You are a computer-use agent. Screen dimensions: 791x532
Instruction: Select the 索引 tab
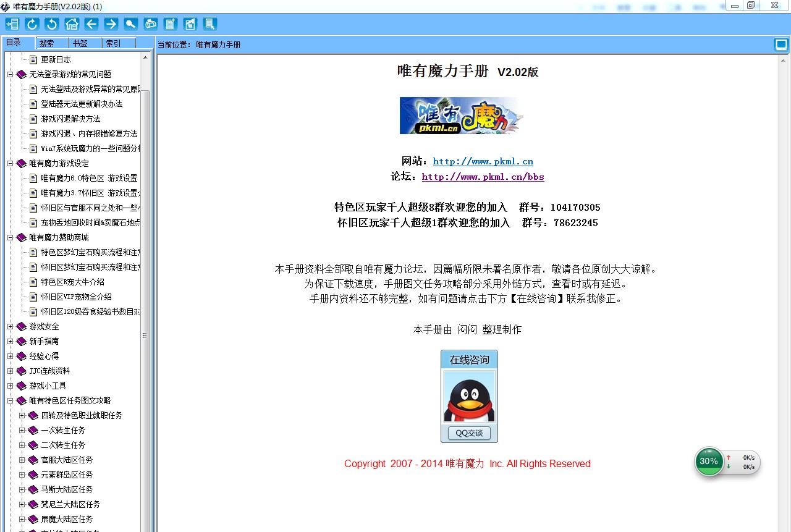[113, 43]
